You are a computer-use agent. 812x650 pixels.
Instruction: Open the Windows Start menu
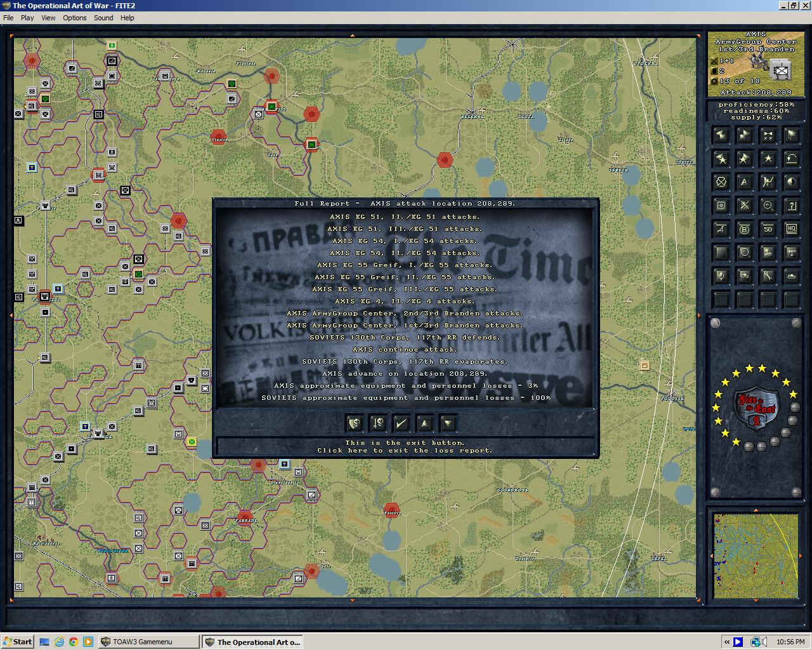point(18,642)
